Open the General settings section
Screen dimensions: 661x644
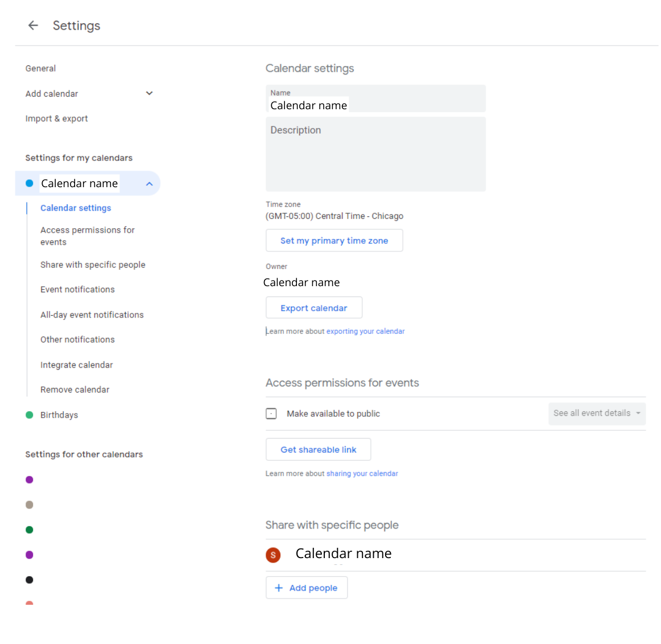click(40, 68)
